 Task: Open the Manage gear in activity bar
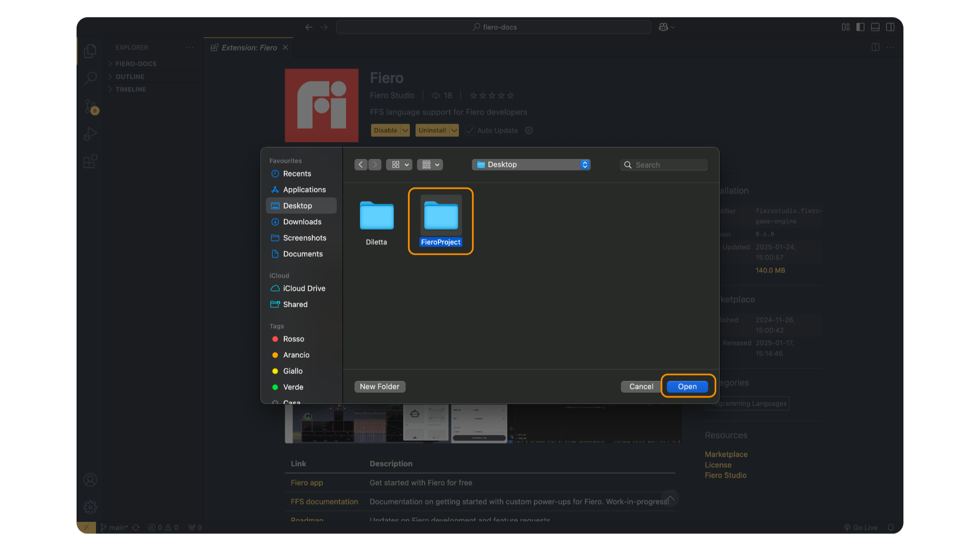(90, 507)
